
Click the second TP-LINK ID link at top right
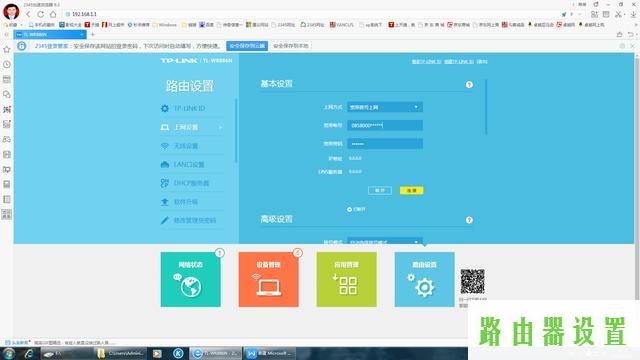[x=459, y=62]
